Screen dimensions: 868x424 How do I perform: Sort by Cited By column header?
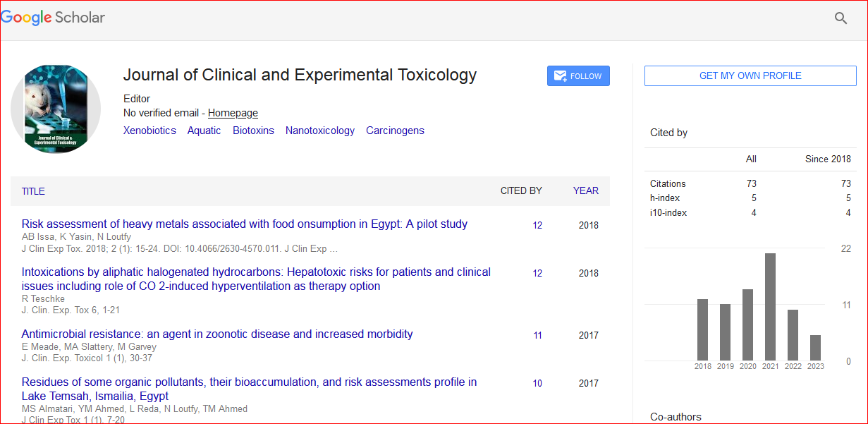pos(520,190)
